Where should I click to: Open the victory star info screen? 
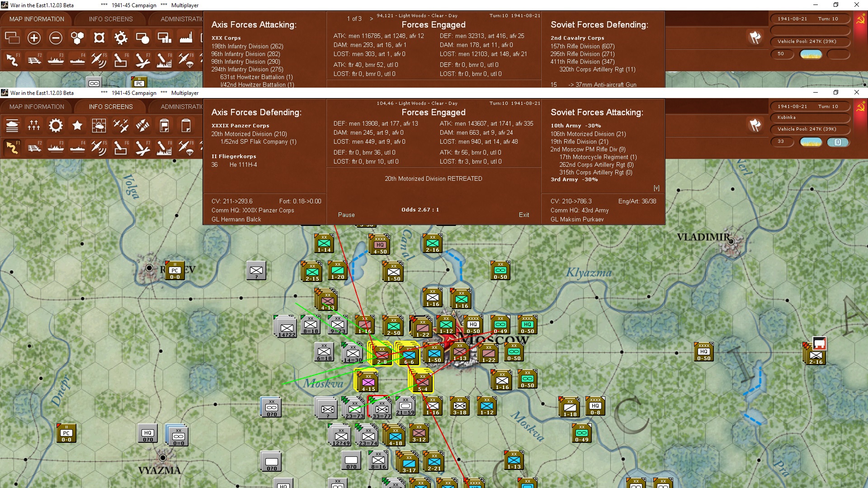[77, 126]
